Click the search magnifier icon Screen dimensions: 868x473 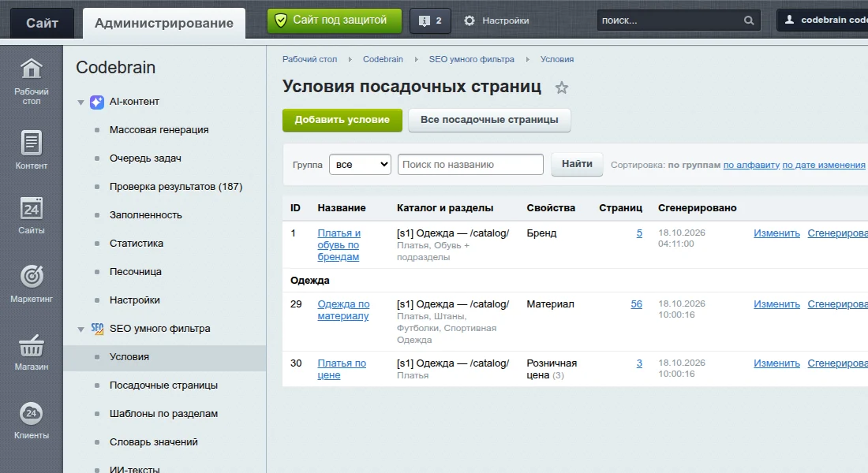click(x=749, y=20)
